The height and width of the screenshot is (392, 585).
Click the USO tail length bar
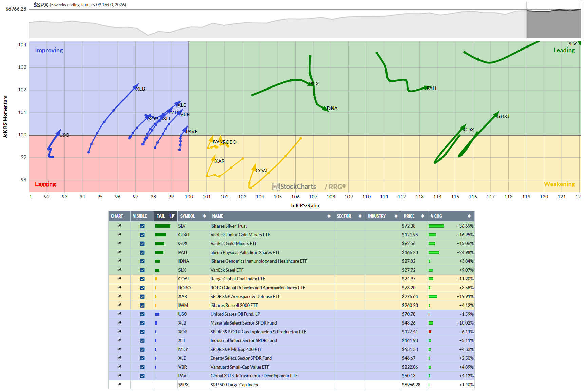tap(157, 314)
